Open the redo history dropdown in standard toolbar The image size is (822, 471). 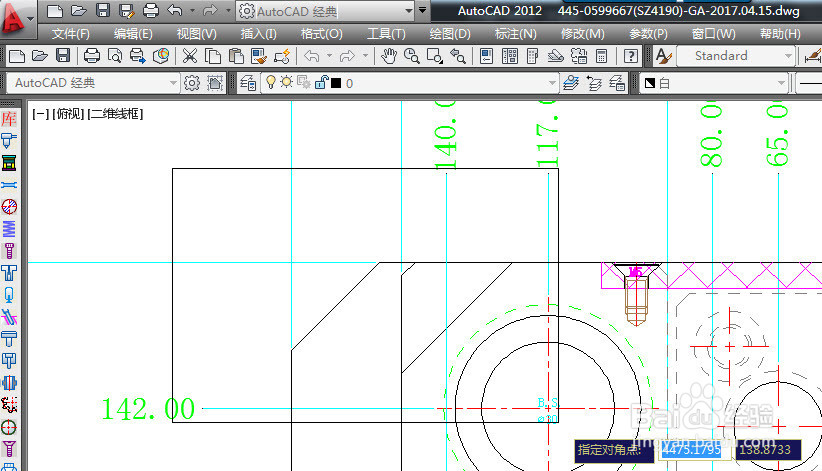365,56
